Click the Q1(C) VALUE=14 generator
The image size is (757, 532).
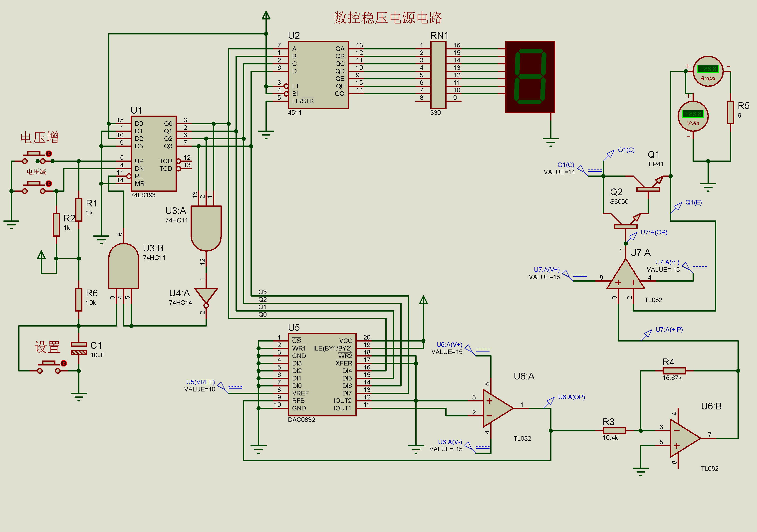[583, 171]
